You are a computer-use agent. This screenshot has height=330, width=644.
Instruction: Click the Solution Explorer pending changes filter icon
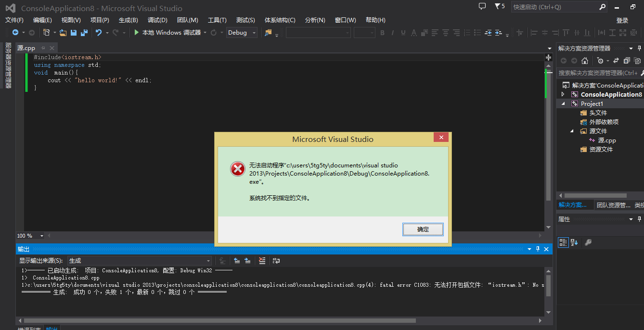click(x=600, y=61)
